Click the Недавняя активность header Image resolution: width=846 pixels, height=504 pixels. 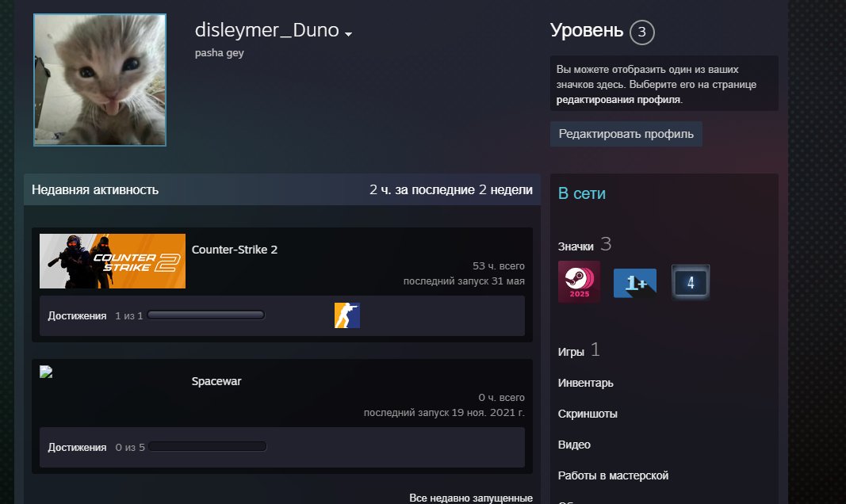coord(95,189)
